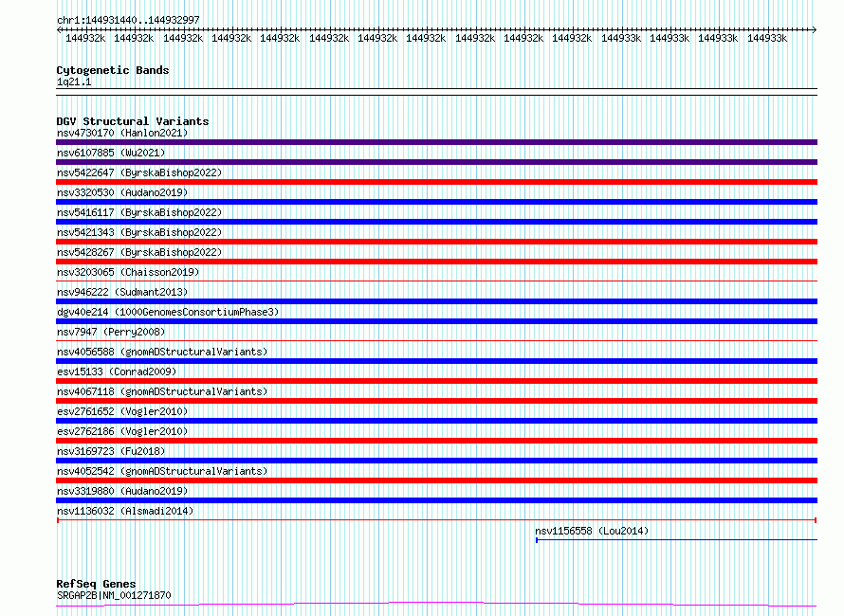Select red bar under nsv5421343
The image size is (844, 616).
(436, 242)
